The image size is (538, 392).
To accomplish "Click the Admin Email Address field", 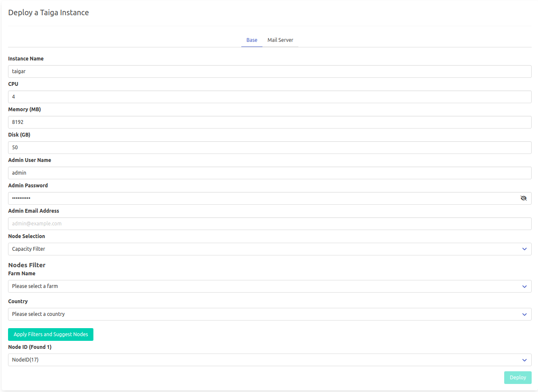I will tap(270, 224).
